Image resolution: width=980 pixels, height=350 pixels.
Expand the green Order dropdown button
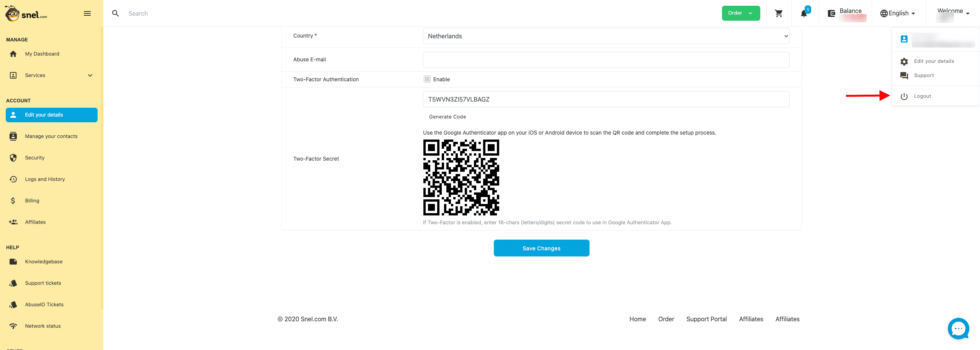(741, 13)
